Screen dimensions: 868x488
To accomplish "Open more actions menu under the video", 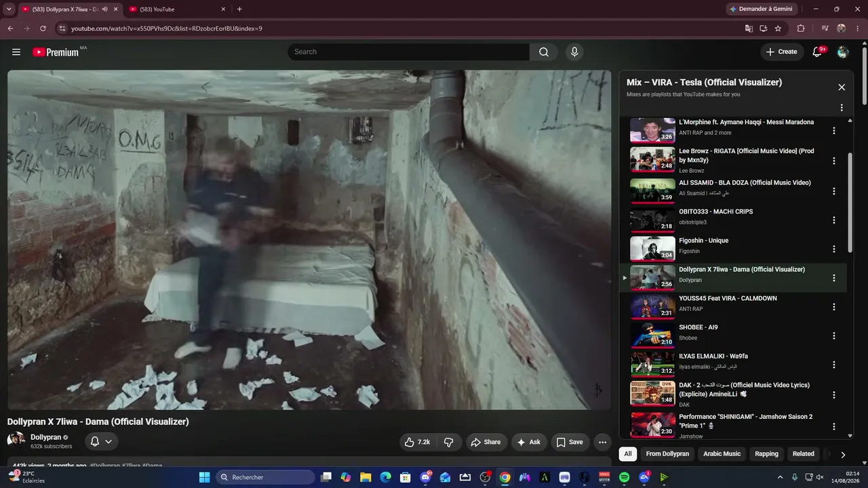I will tap(602, 442).
